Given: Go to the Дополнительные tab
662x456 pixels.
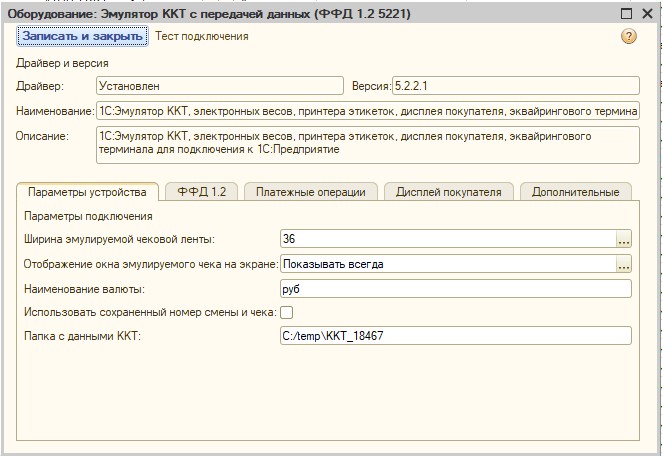Looking at the screenshot, I should point(575,192).
